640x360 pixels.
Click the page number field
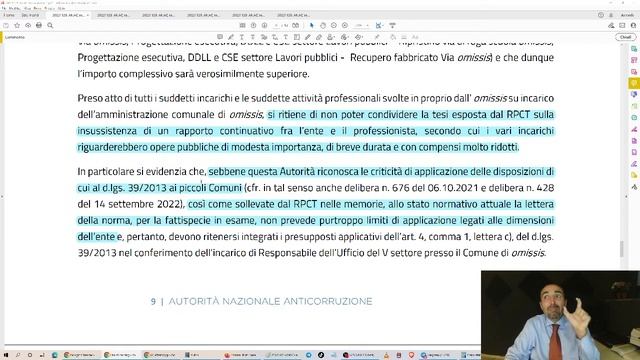coord(277,25)
